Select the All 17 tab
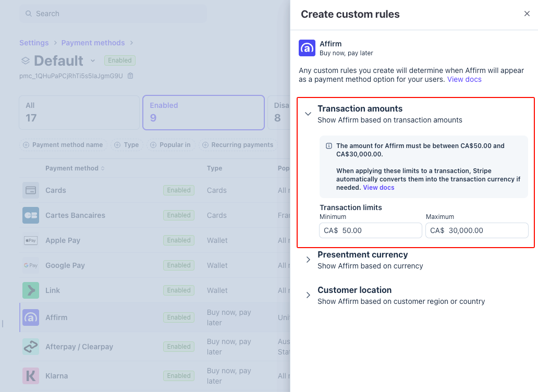Screen dimensions: 538x392 [79, 112]
